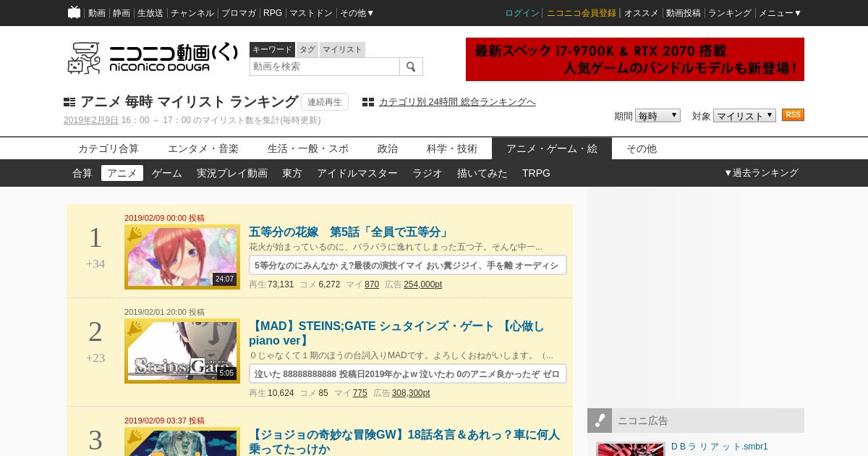The image size is (868, 456).
Task: Click ニコニコ会員登録 link
Action: pos(582,13)
